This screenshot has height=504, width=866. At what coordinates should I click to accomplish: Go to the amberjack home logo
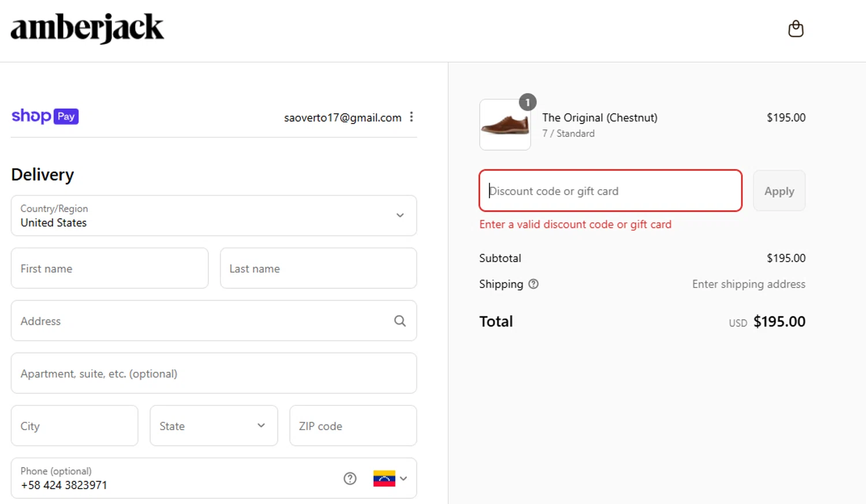coord(87,28)
